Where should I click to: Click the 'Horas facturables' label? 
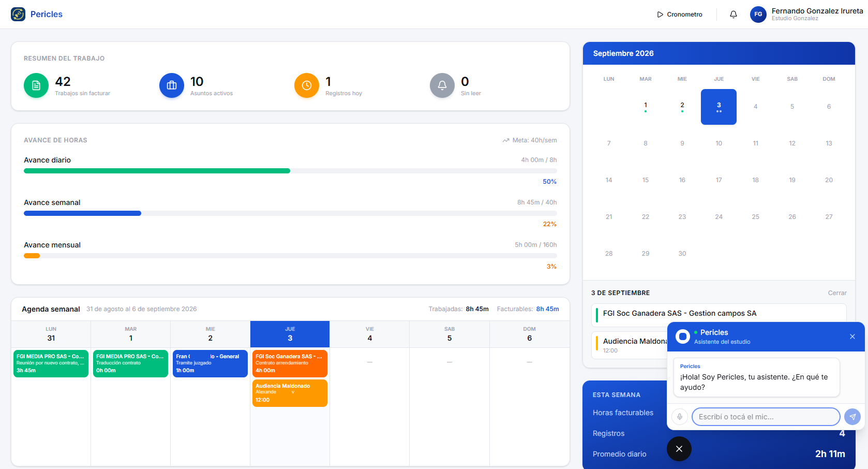623,413
